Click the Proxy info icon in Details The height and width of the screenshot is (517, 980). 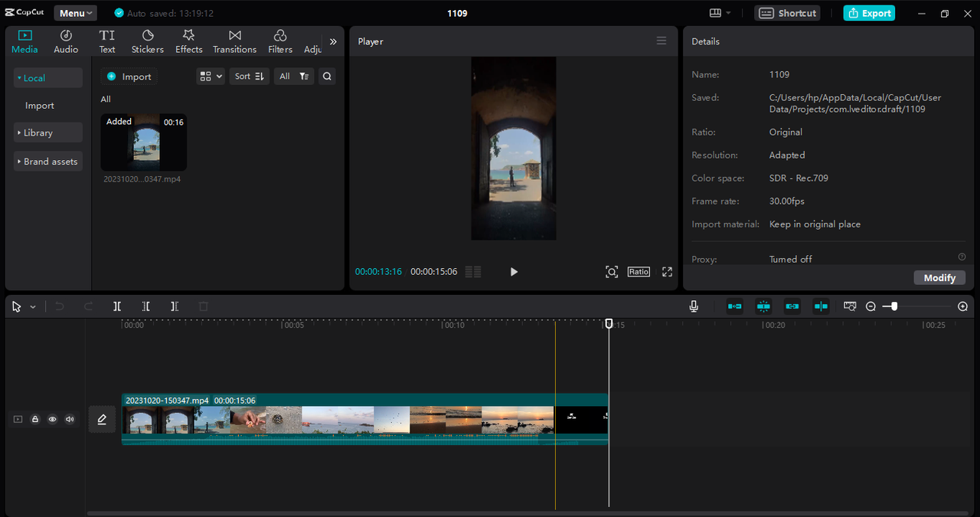(x=962, y=257)
